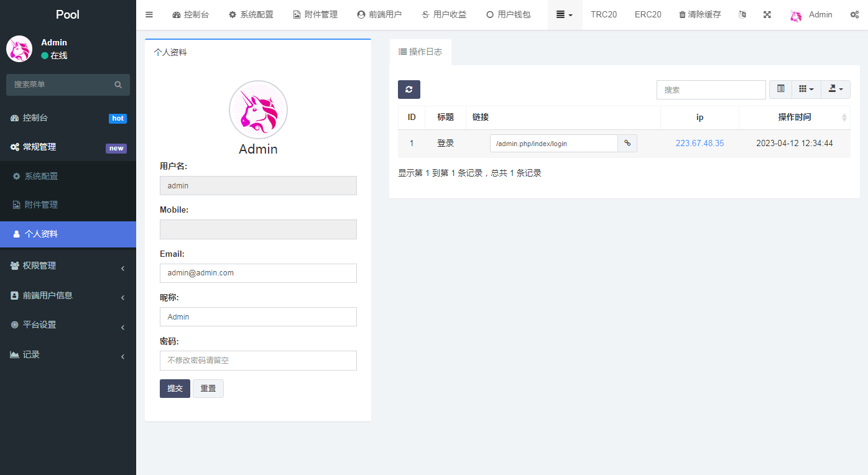
Task: Click the IP address link 223.67.48.35
Action: 699,144
